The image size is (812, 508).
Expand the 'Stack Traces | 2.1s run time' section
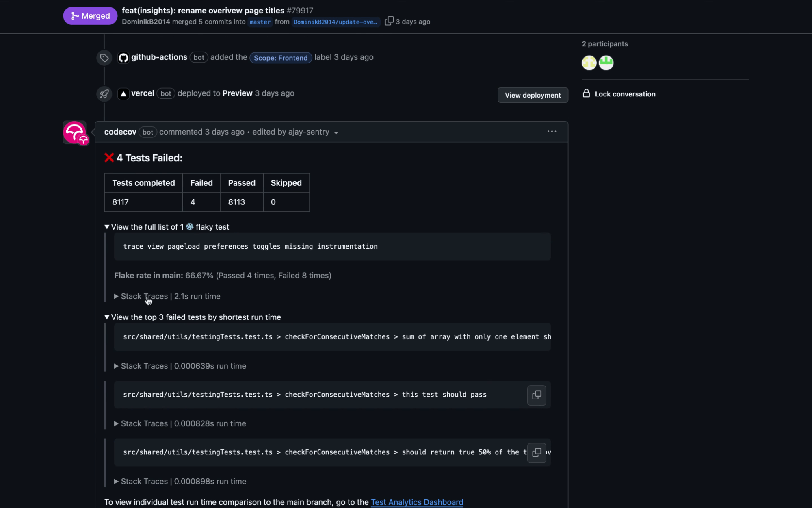click(168, 296)
